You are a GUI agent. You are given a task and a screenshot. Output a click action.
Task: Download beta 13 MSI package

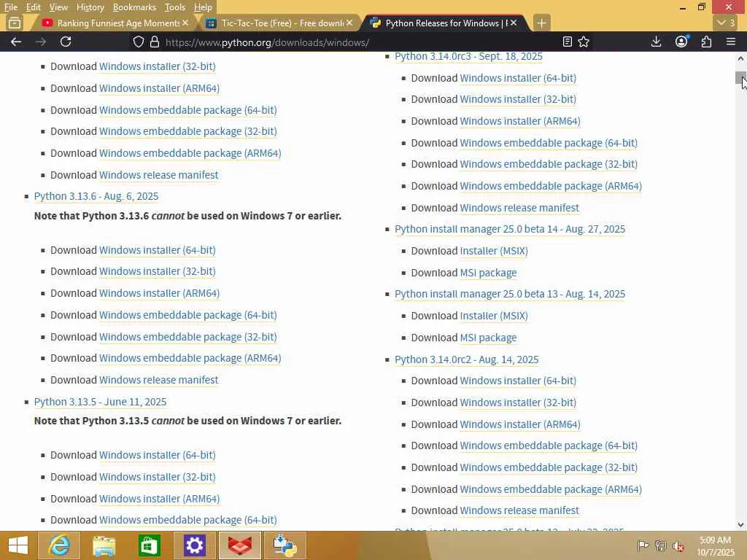[488, 338]
